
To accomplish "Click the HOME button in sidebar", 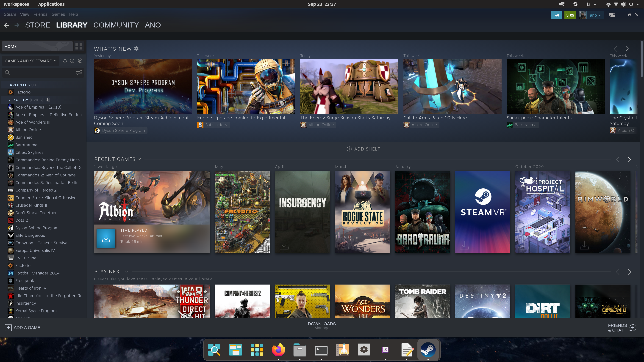I will click(38, 47).
